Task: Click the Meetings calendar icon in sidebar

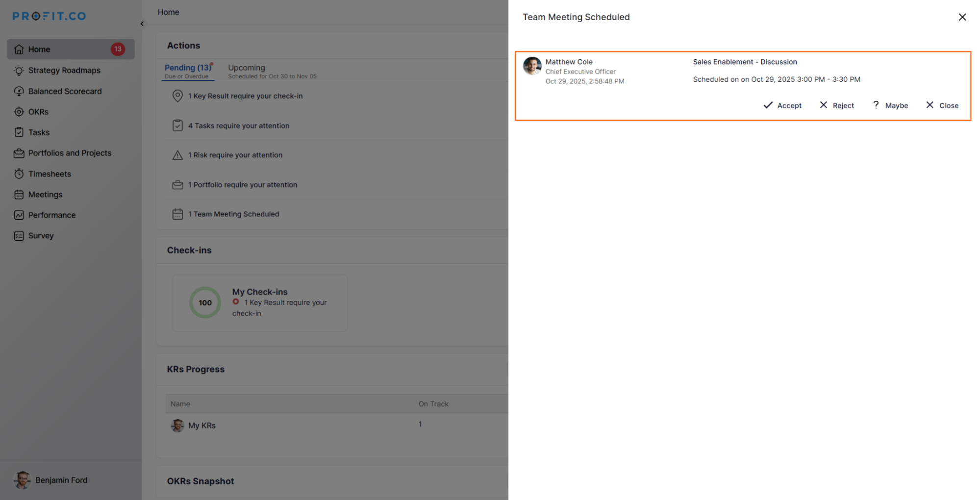Action: pos(19,195)
